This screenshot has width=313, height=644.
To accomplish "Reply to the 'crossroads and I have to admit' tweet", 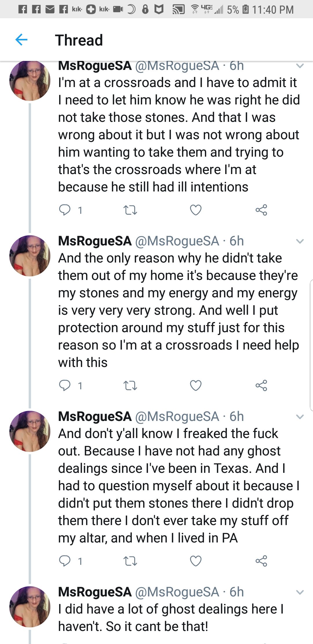I will pyautogui.click(x=65, y=210).
